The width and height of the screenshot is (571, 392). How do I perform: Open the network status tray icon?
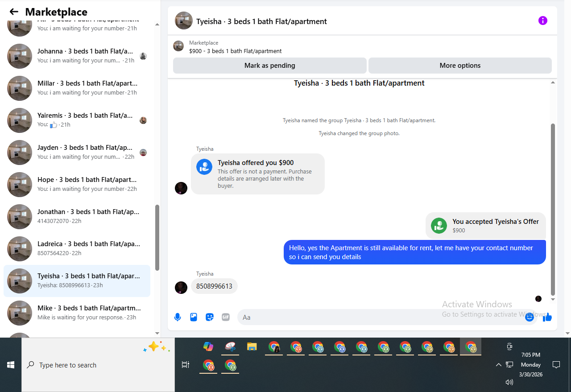tap(509, 365)
